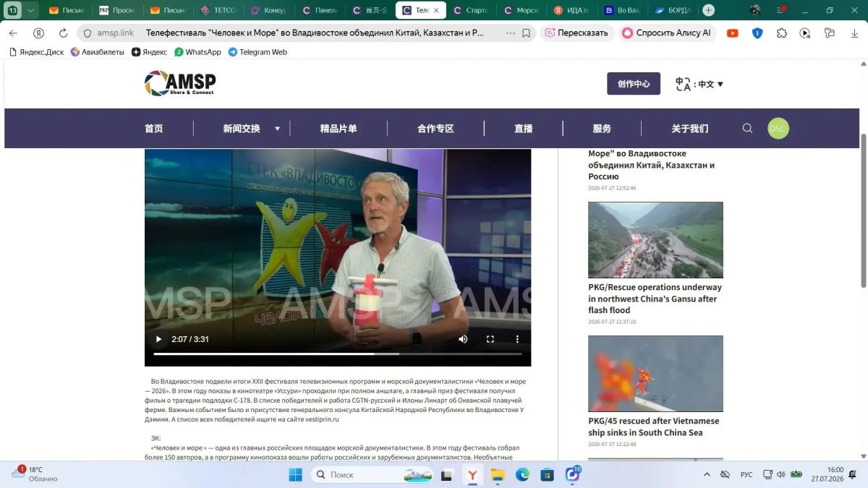868x488 pixels.
Task: Switch to the Панель tab
Action: (x=320, y=10)
